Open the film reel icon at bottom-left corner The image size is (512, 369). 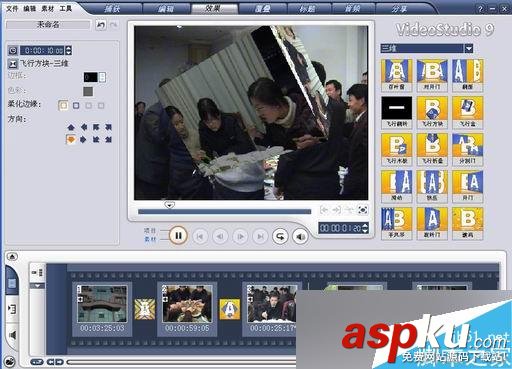(11, 361)
